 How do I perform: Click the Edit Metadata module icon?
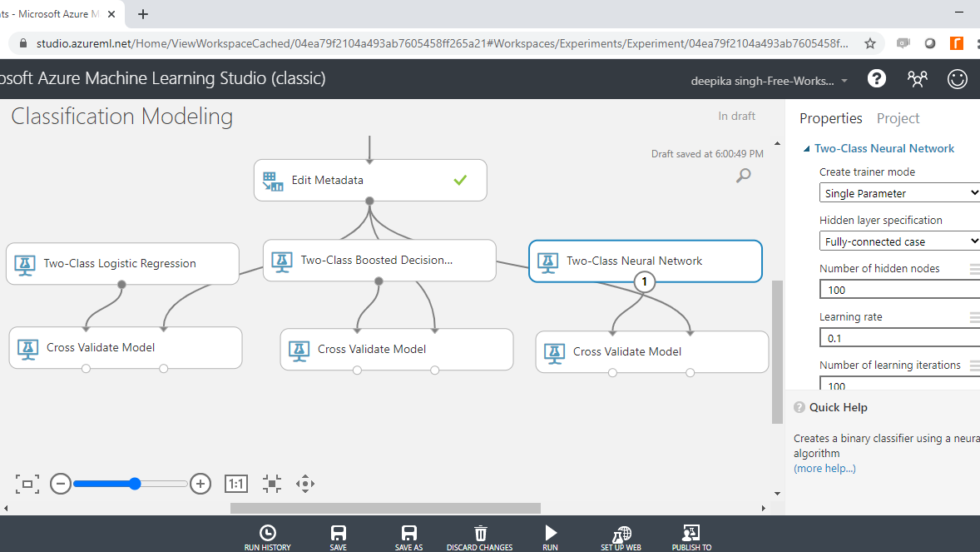pyautogui.click(x=273, y=181)
